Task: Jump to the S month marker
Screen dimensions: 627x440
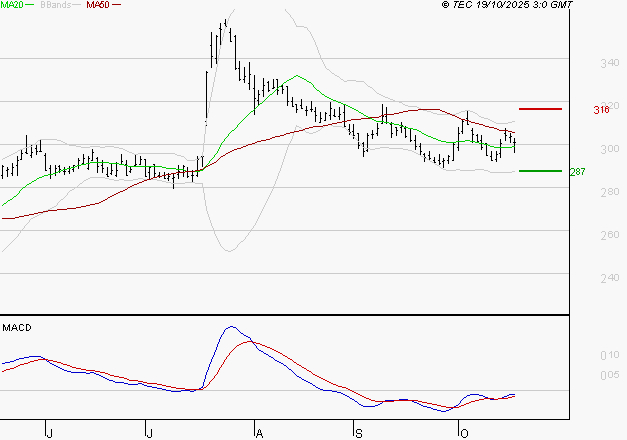Action: tap(358, 432)
